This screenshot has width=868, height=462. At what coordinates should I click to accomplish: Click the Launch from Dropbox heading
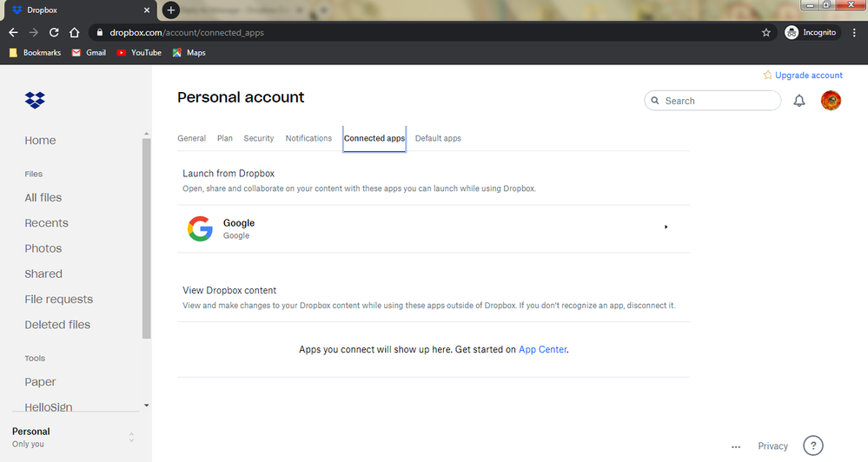[229, 173]
